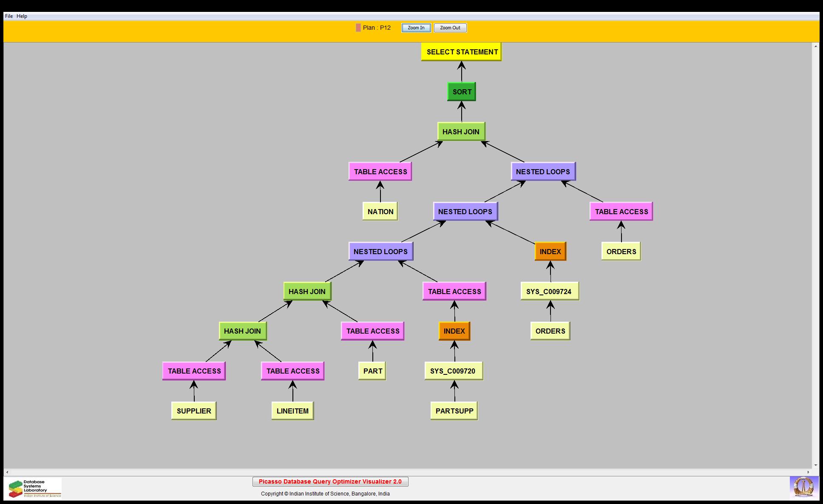This screenshot has width=823, height=504.
Task: Click the Database Systems Laboratory logo
Action: coord(34,488)
